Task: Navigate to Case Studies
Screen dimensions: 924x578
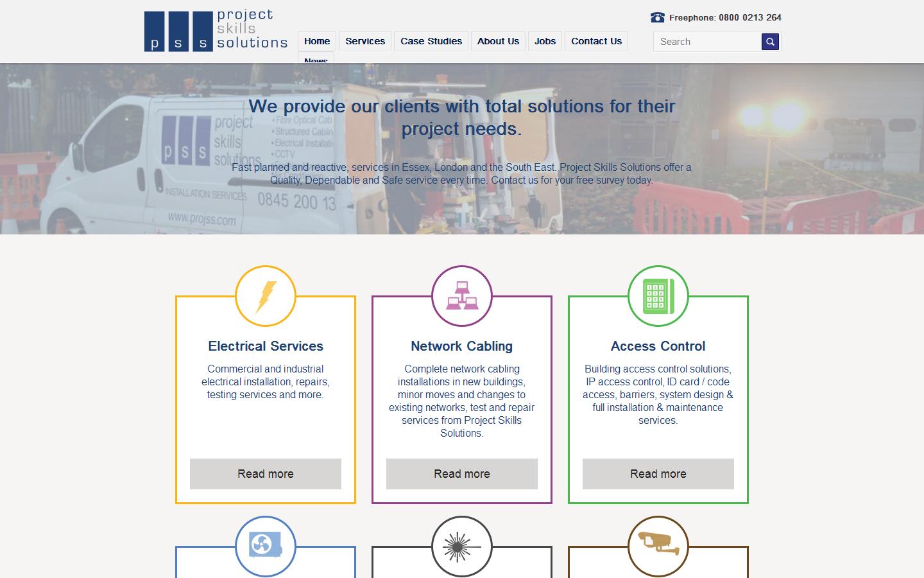Action: [431, 40]
